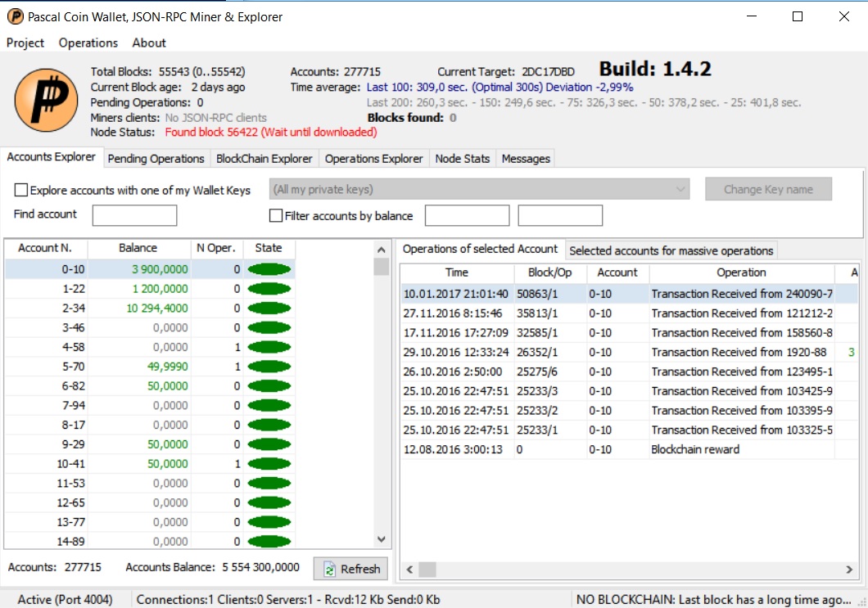
Task: Click the minimum balance filter field
Action: [x=468, y=215]
